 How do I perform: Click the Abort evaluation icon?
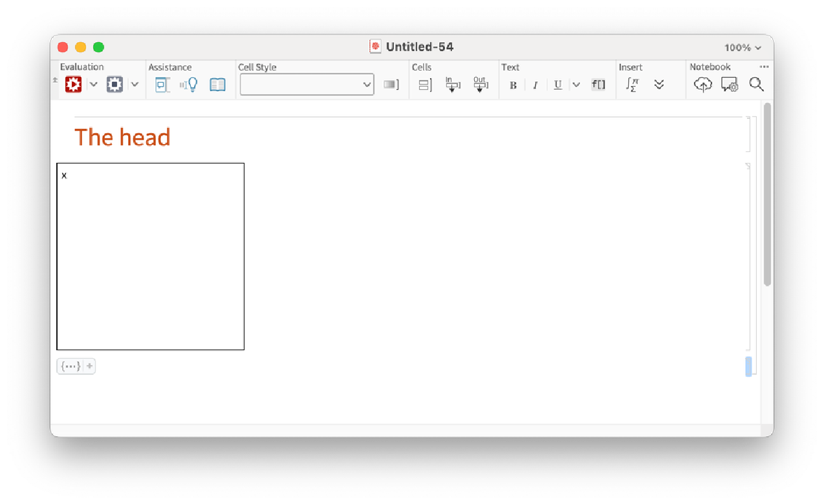(x=114, y=85)
